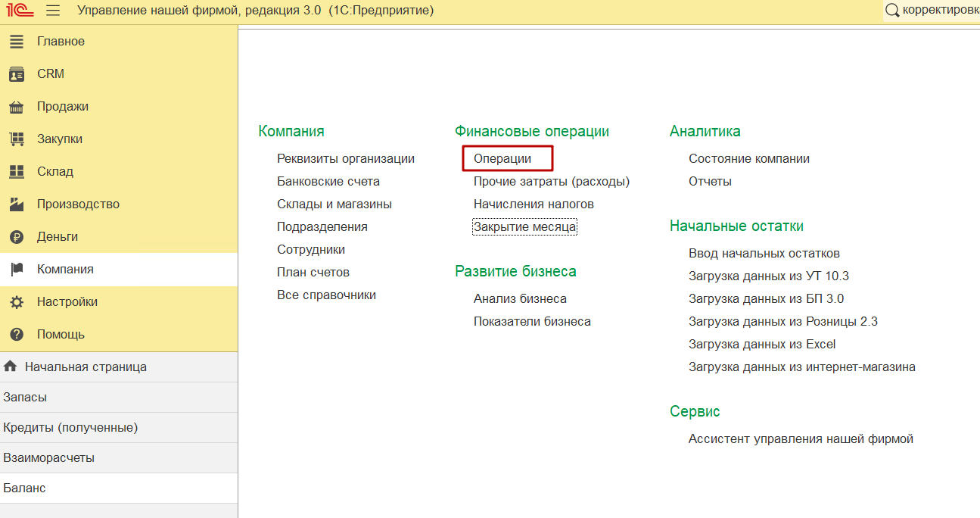The width and height of the screenshot is (980, 518).
Task: Open Закрытие месяца
Action: pyautogui.click(x=524, y=227)
